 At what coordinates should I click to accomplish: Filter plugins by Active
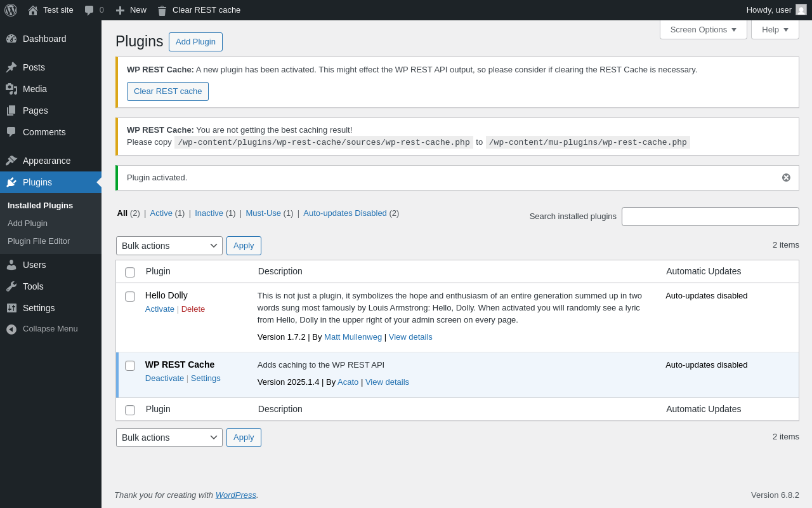tap(161, 213)
